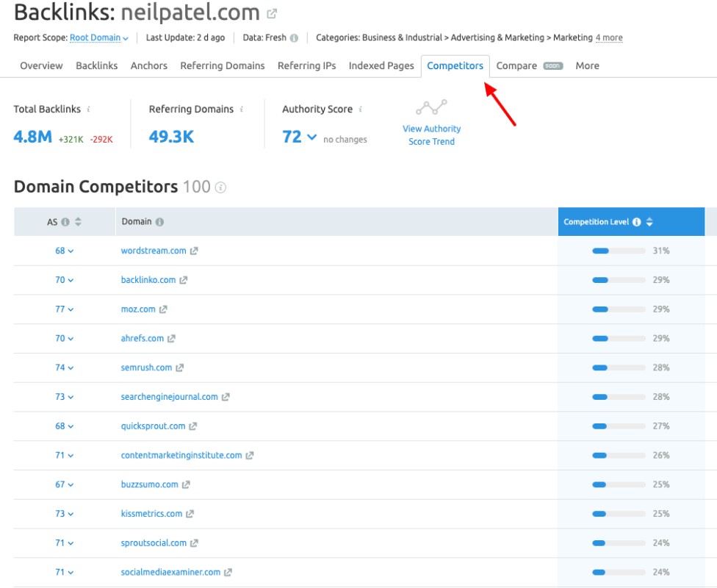The width and height of the screenshot is (717, 588).
Task: Expand AS 70 chevron for ahrefs.com
Action: coord(71,339)
